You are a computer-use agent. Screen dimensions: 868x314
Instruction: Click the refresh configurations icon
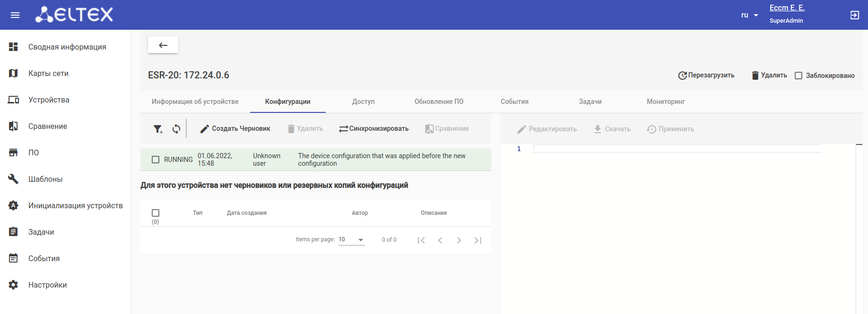coord(176,129)
